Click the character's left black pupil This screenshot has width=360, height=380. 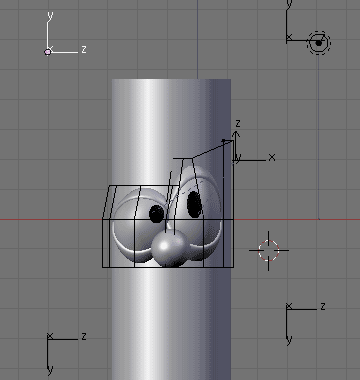(157, 214)
